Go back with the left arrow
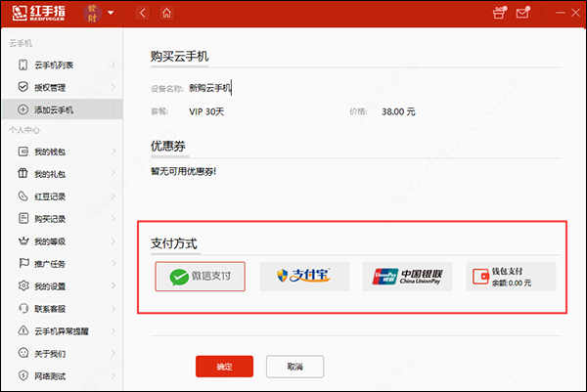Viewport: 587px width, 392px height. (x=142, y=13)
